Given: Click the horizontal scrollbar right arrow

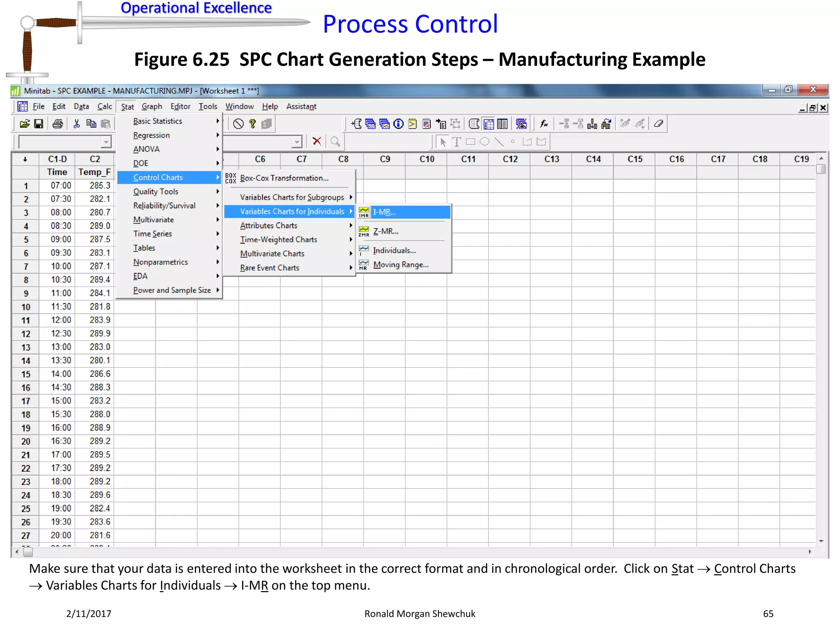Looking at the screenshot, I should tap(810, 552).
